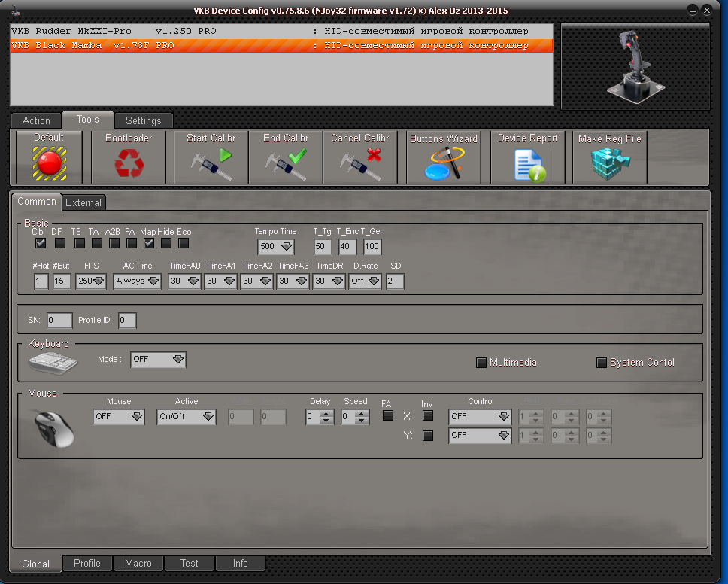Click the joystick device thumbnail image

pyautogui.click(x=635, y=67)
